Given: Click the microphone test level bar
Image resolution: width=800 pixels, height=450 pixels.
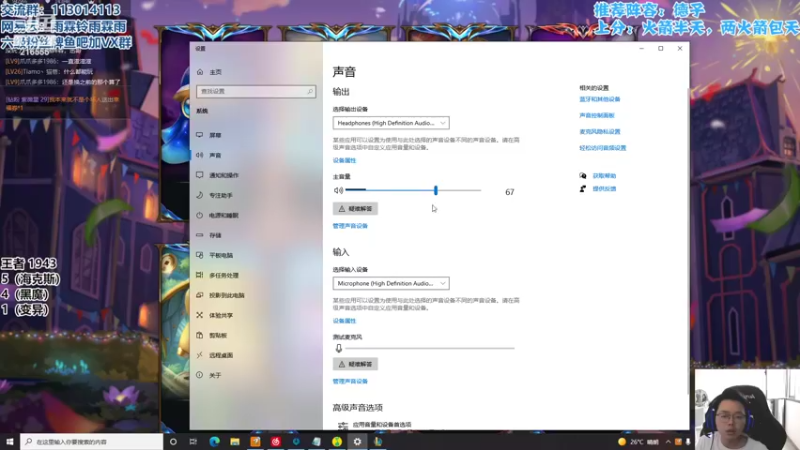Looking at the screenshot, I should [x=430, y=348].
